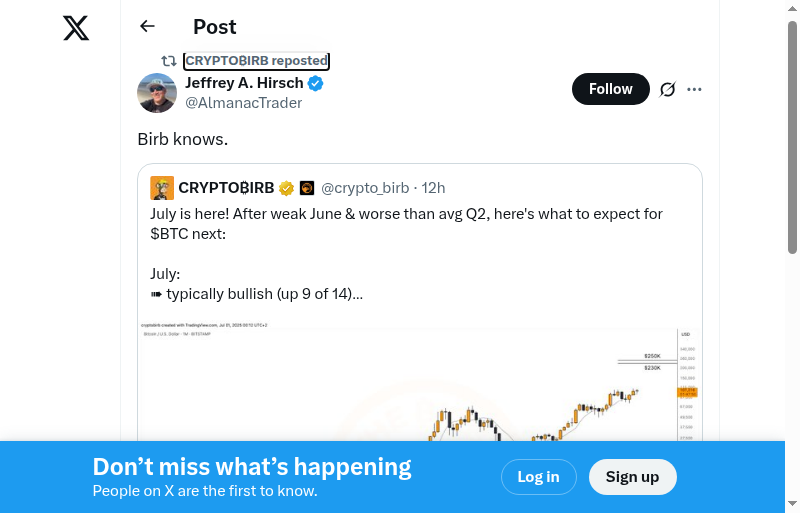Open Grok actions icon next to Follow
Viewport: 800px width, 513px height.
tap(668, 89)
